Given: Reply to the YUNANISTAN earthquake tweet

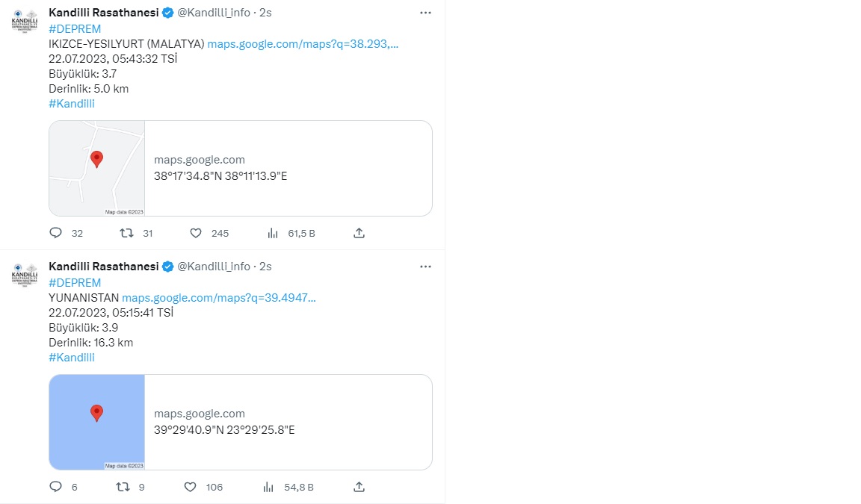Looking at the screenshot, I should [55, 487].
